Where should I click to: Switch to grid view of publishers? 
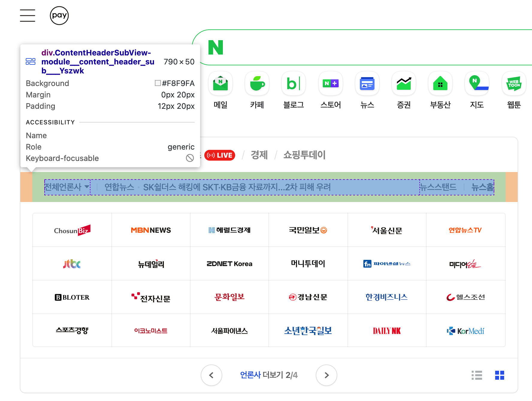tap(500, 375)
